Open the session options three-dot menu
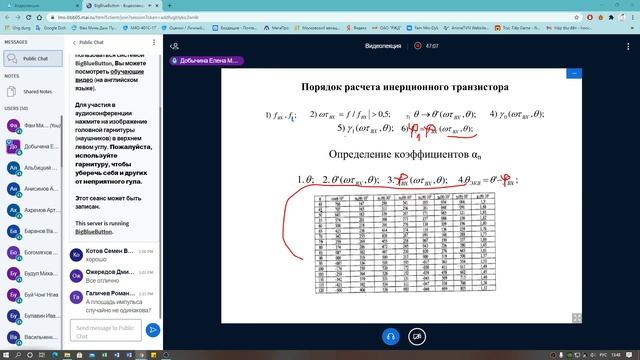 pos(628,47)
